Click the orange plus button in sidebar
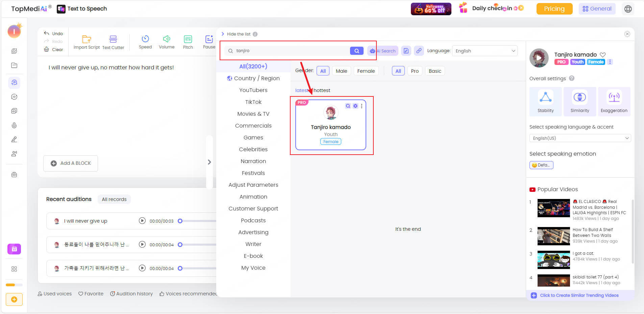The width and height of the screenshot is (644, 314). [x=14, y=299]
